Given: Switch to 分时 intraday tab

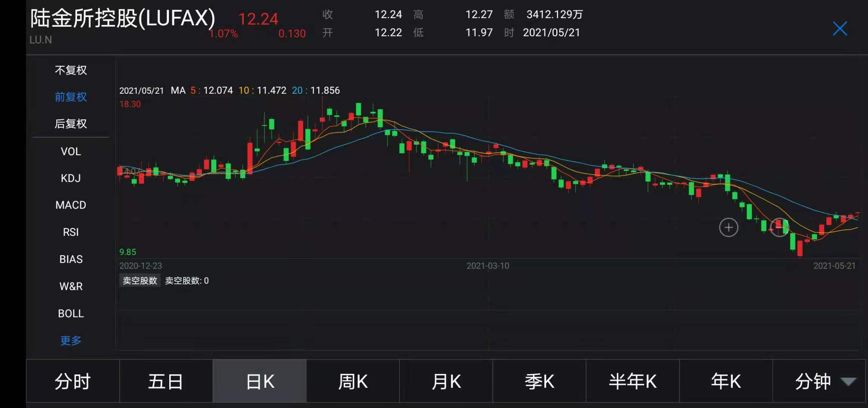Looking at the screenshot, I should tap(73, 381).
